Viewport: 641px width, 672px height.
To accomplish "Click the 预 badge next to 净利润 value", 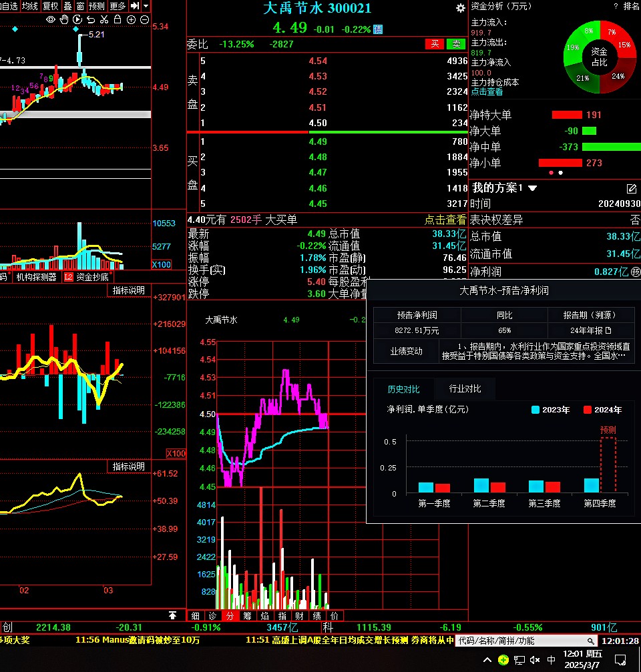I will pos(636,272).
